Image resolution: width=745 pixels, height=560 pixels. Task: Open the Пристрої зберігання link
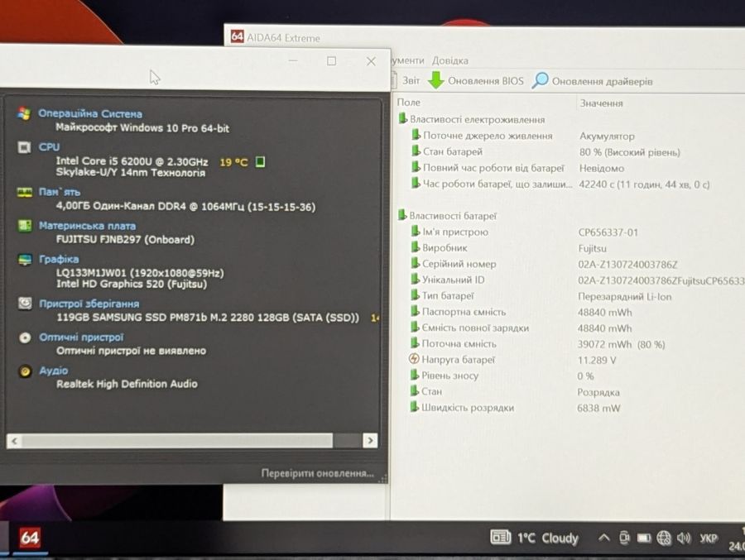click(89, 304)
